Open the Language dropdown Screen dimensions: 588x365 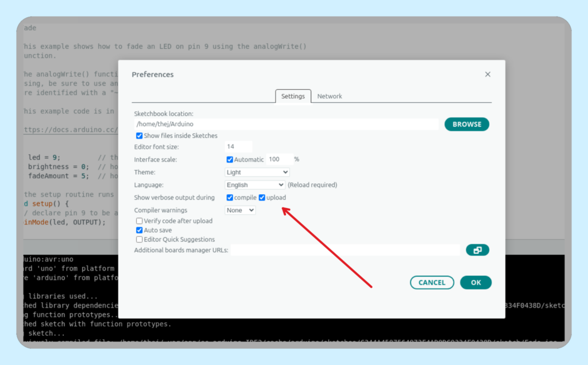(254, 185)
